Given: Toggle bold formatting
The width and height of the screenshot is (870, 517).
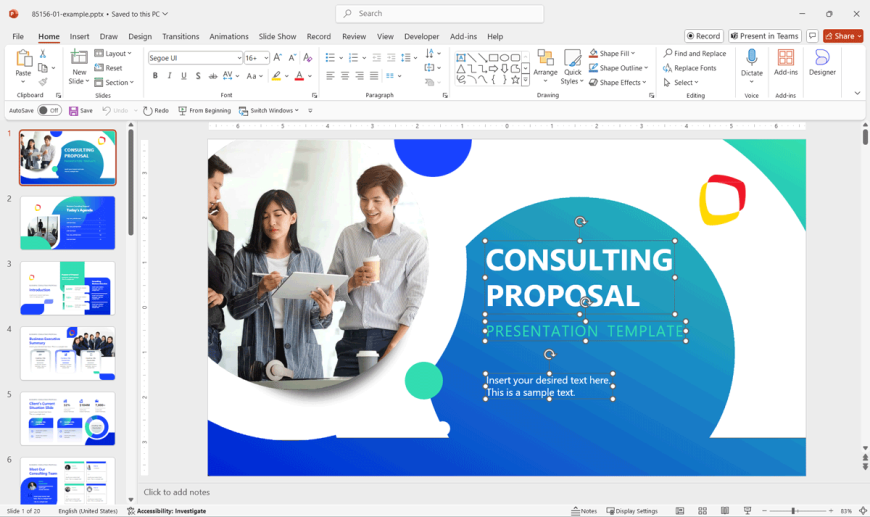Looking at the screenshot, I should click(155, 75).
